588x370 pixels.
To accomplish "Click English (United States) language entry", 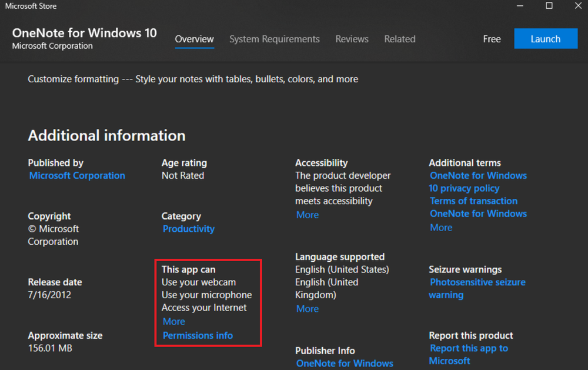I will (342, 269).
